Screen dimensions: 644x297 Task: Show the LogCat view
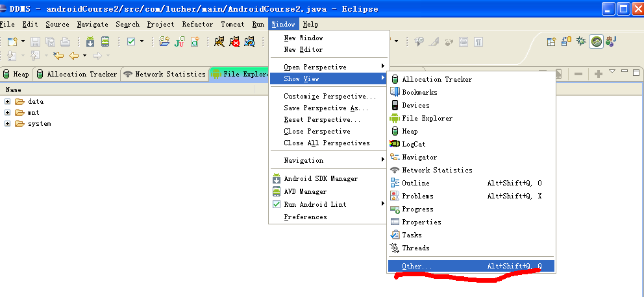tap(471, 144)
